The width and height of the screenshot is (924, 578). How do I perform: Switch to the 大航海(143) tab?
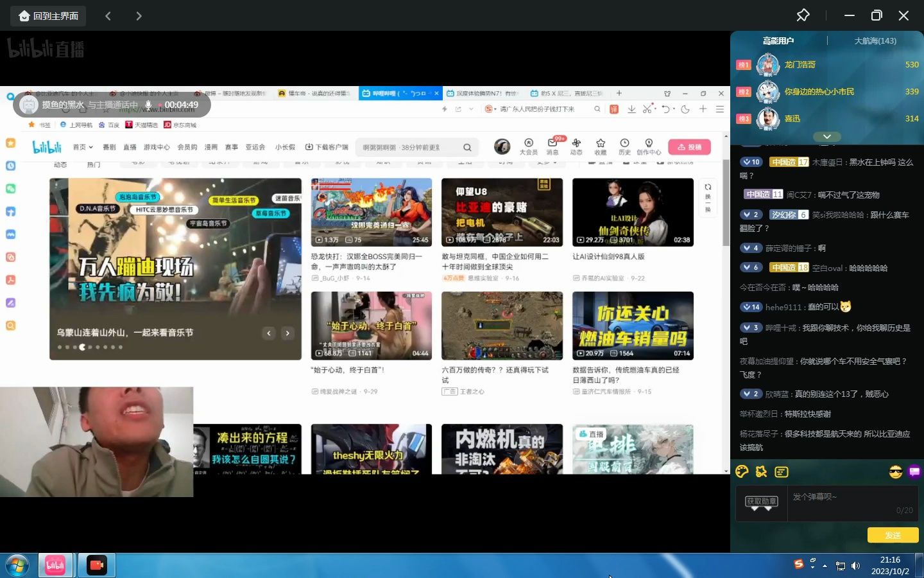(875, 40)
